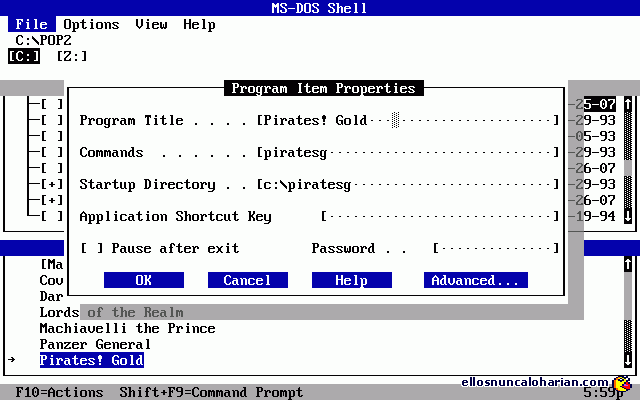This screenshot has height=400, width=640.
Task: Select drive Z:
Action: click(72, 56)
